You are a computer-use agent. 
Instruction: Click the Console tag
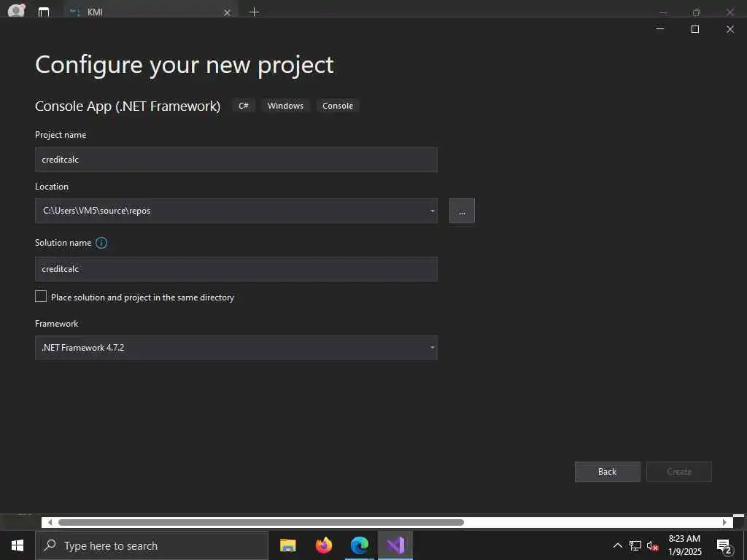coord(338,106)
